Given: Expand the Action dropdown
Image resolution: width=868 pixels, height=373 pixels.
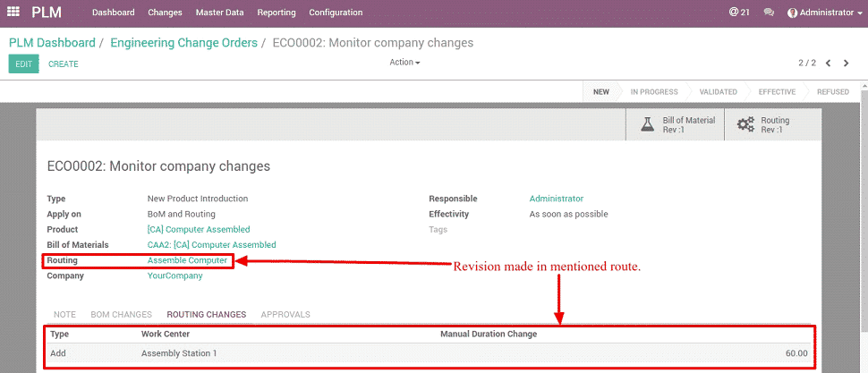Looking at the screenshot, I should point(404,63).
